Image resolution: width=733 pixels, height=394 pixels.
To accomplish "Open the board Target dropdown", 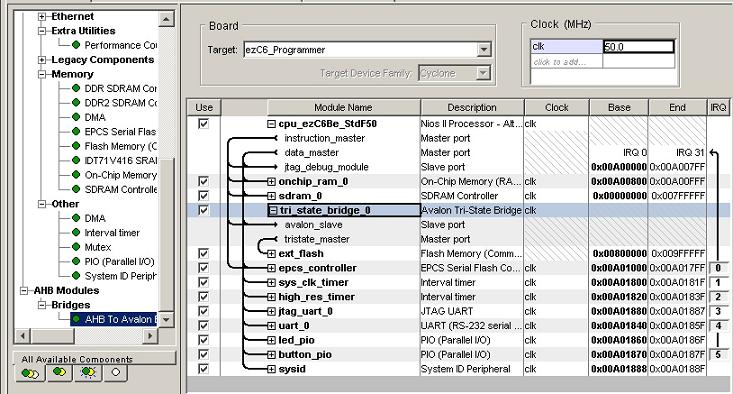I will click(484, 50).
